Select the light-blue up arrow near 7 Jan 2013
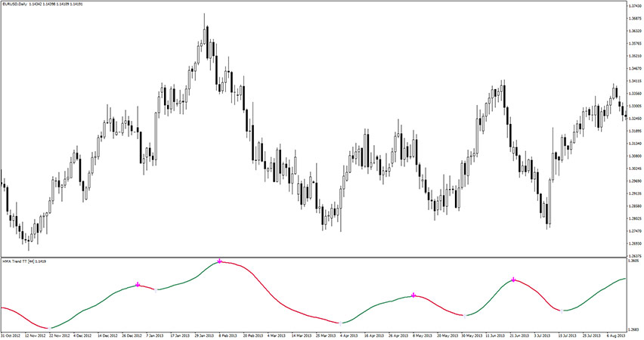 click(156, 290)
